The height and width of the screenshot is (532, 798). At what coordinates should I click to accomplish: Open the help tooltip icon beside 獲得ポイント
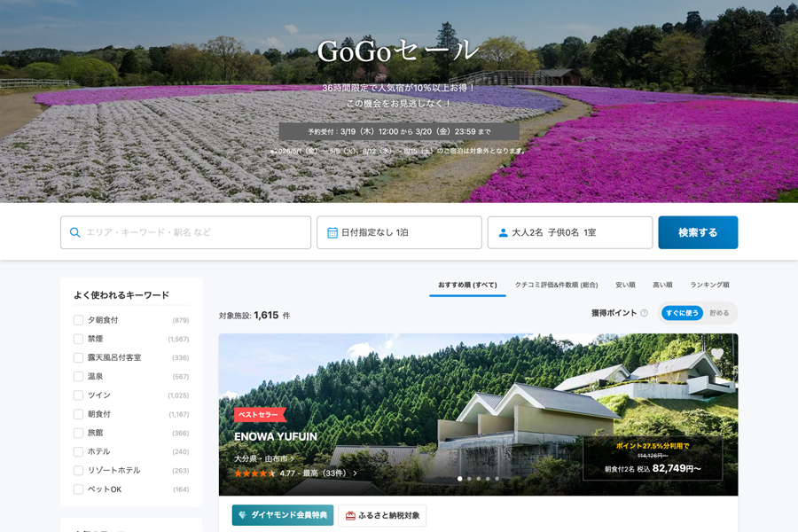point(643,312)
